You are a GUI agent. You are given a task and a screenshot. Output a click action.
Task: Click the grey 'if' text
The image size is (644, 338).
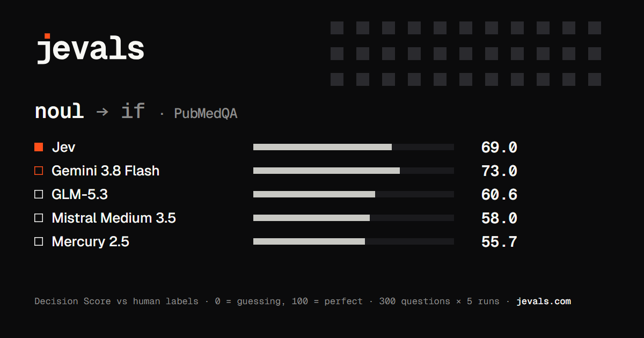133,111
